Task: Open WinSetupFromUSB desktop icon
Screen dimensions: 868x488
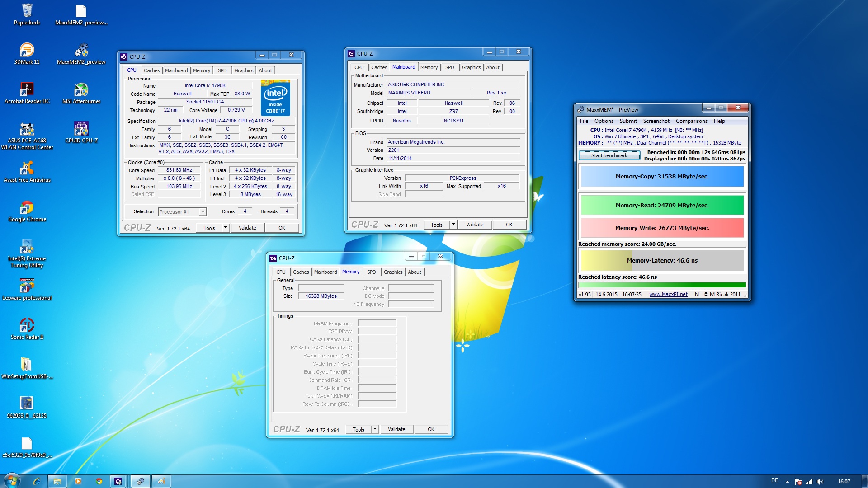Action: pyautogui.click(x=27, y=368)
